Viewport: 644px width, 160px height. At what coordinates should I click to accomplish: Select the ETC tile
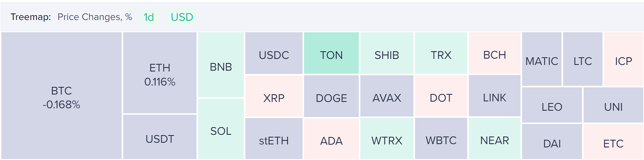pyautogui.click(x=613, y=141)
